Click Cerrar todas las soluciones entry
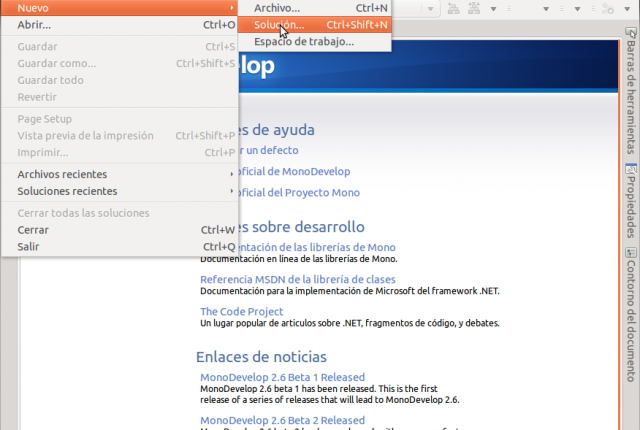640x430 pixels. coord(119,213)
